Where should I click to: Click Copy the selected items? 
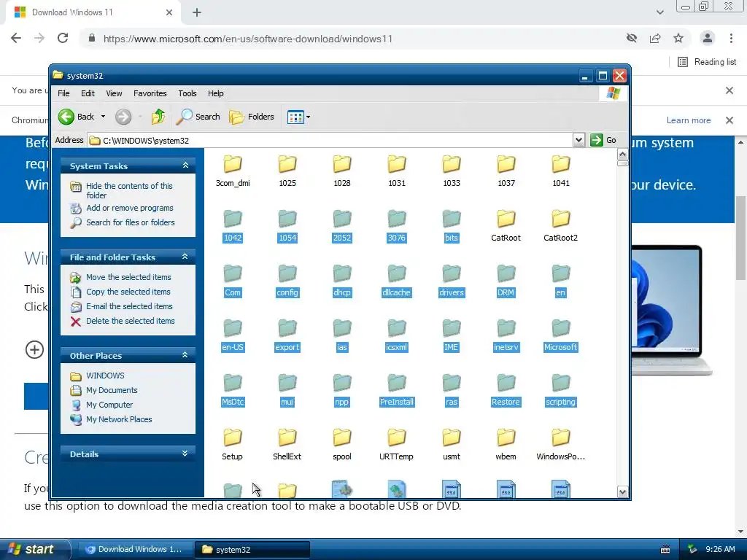[x=128, y=292]
